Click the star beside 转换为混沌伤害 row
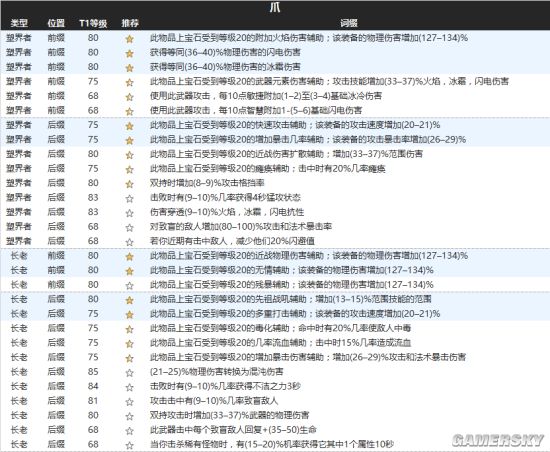 129,373
